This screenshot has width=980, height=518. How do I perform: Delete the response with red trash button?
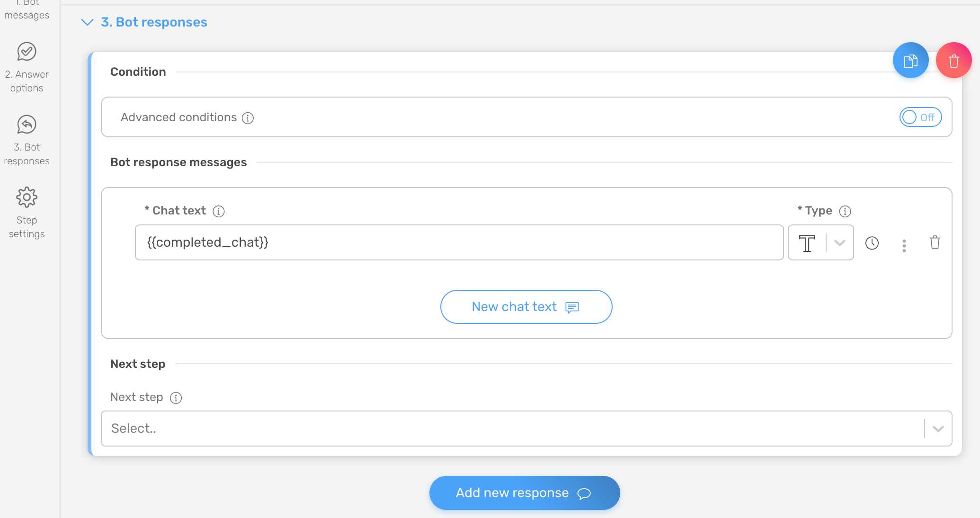(953, 61)
